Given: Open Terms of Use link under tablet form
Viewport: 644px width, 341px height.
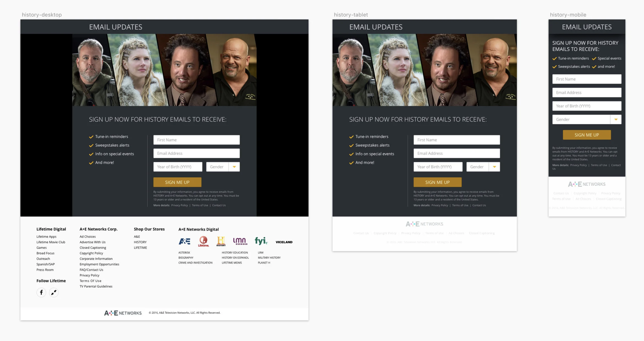Looking at the screenshot, I should 460,205.
